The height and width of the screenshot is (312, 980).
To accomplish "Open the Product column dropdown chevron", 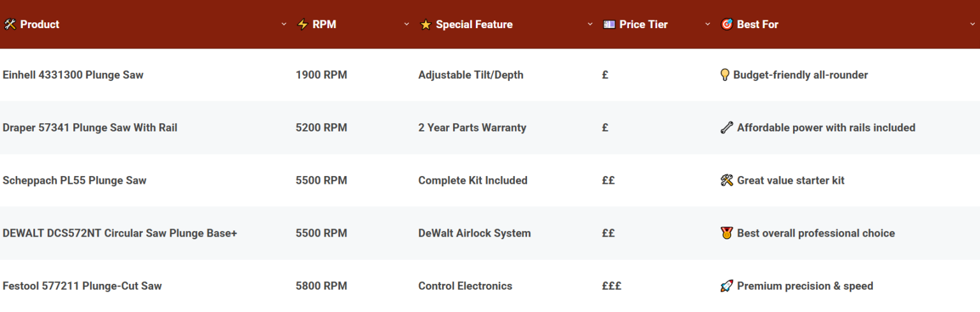I will (284, 24).
